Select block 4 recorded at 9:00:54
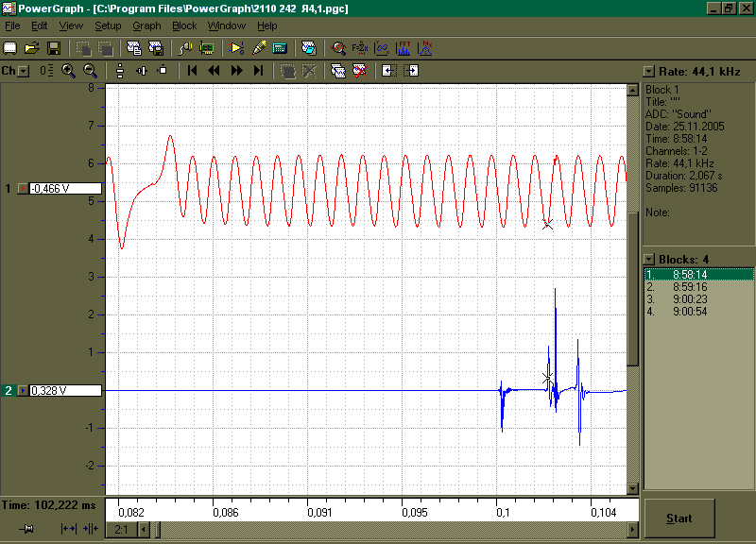Image resolution: width=756 pixels, height=544 pixels. click(x=699, y=312)
